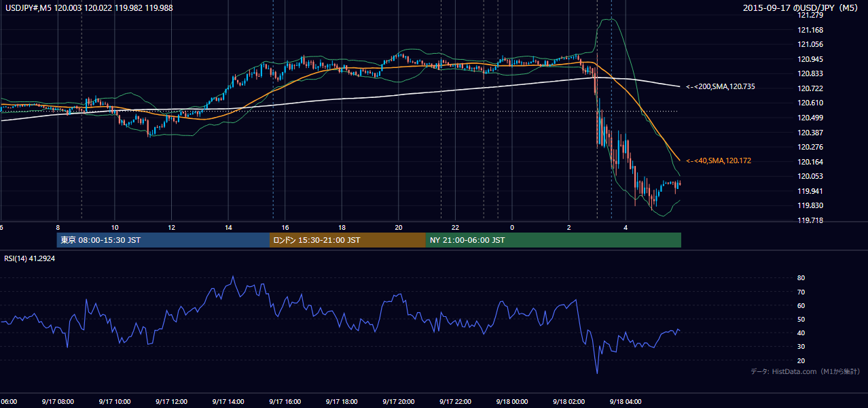Click hour label 18 below price chart

[x=342, y=227]
